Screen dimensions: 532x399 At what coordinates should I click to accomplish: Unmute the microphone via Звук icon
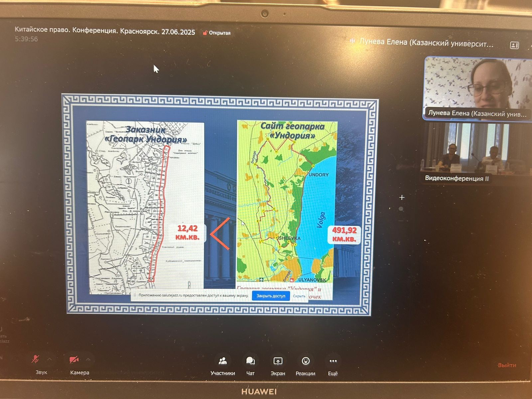click(36, 359)
